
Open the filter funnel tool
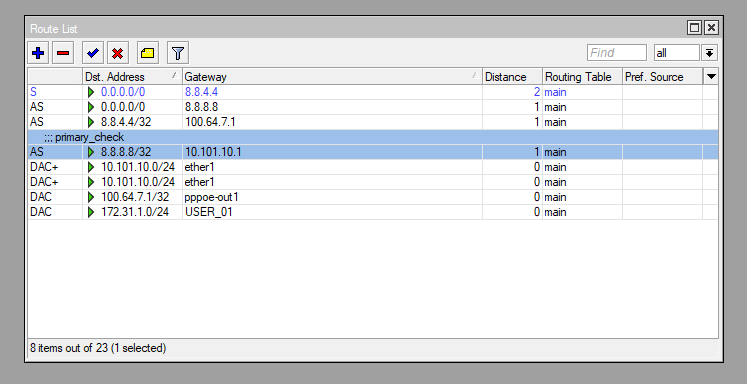[178, 53]
